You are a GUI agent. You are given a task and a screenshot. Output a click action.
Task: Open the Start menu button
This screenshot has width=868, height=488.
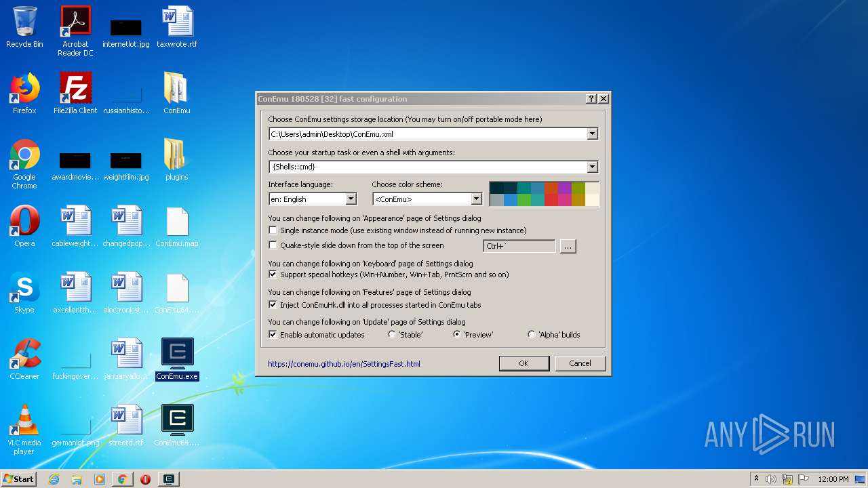click(18, 479)
